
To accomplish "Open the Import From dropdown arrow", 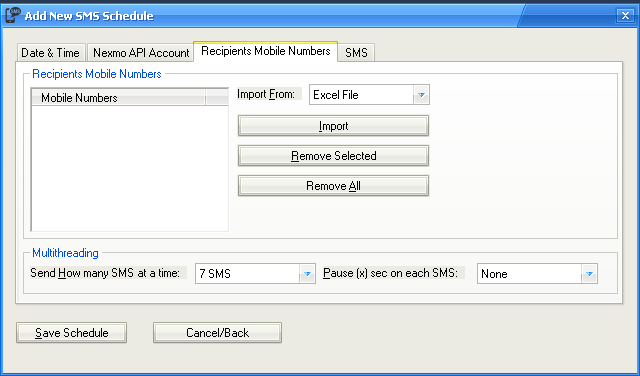I will 421,95.
